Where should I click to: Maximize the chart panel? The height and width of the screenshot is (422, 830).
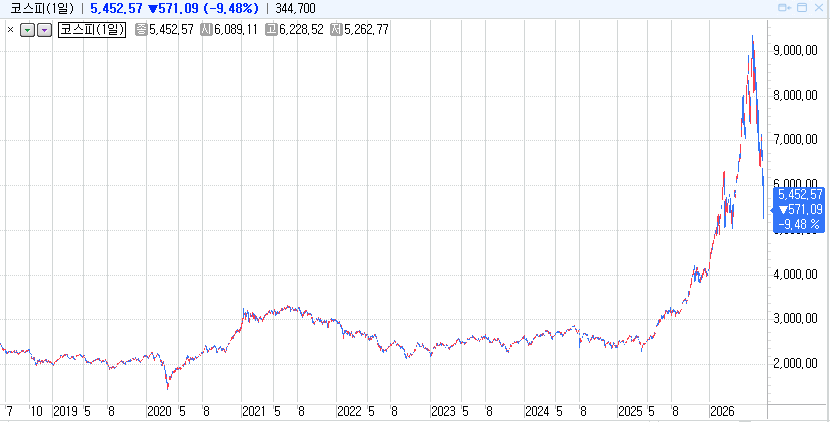802,8
